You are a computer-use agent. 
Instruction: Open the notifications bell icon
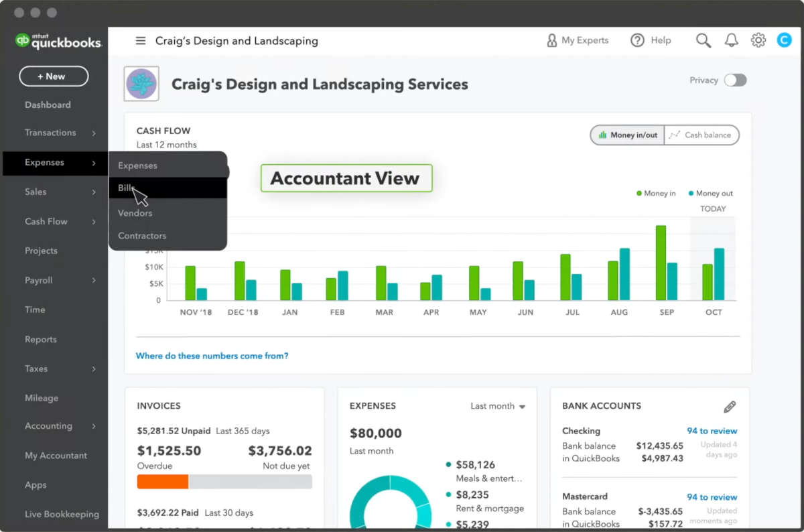[x=732, y=41]
